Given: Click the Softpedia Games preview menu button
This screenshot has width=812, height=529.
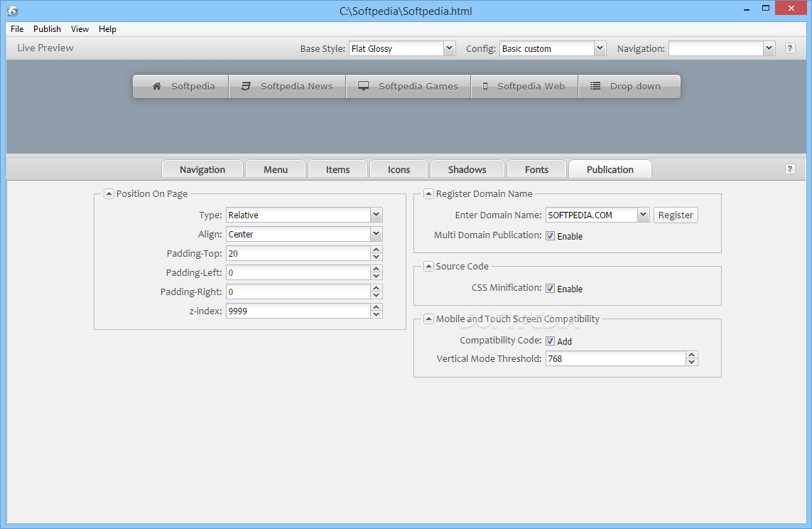Looking at the screenshot, I should tap(408, 86).
